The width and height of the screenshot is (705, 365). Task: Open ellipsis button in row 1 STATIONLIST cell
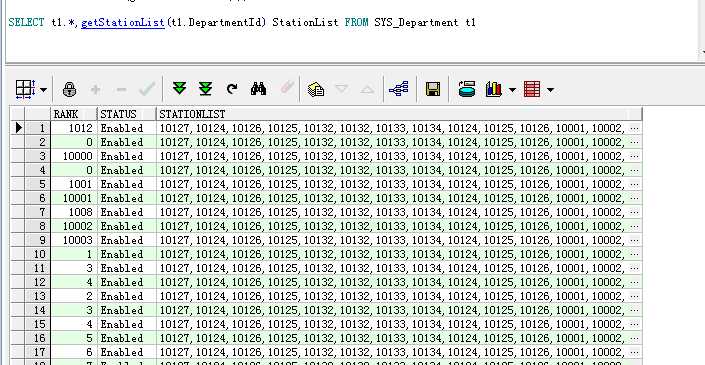pyautogui.click(x=634, y=129)
